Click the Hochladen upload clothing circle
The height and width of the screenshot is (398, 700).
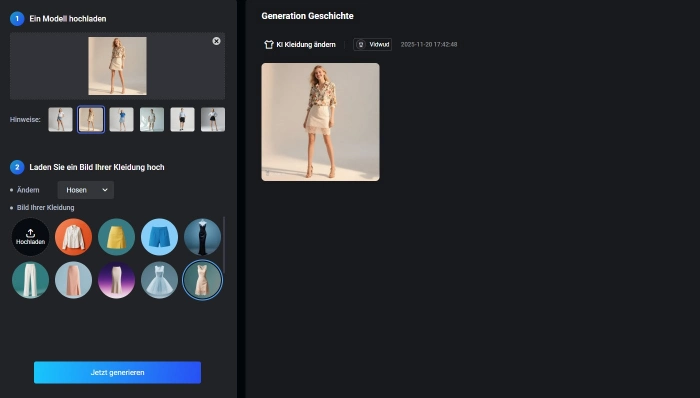(30, 237)
